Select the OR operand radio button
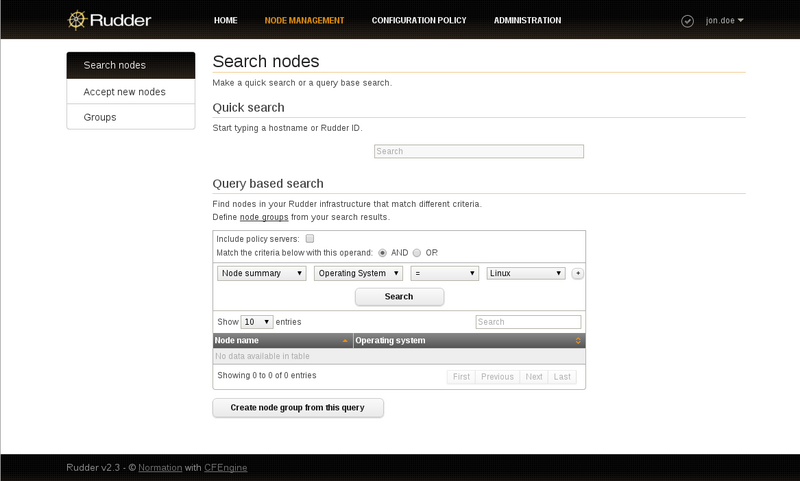The image size is (800, 481). point(417,253)
